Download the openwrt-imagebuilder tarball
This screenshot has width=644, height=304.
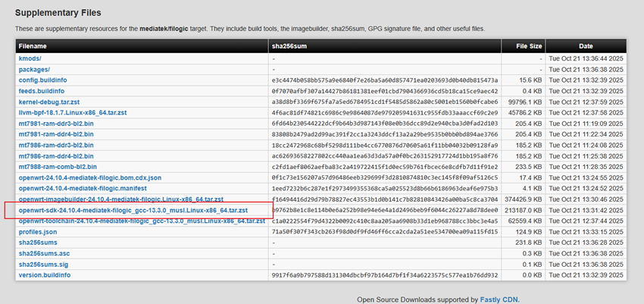[131, 199]
